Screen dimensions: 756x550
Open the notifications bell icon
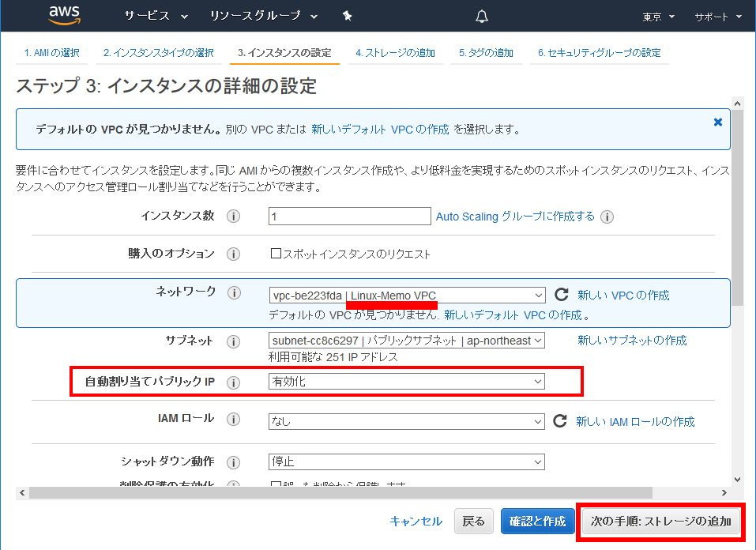(482, 17)
